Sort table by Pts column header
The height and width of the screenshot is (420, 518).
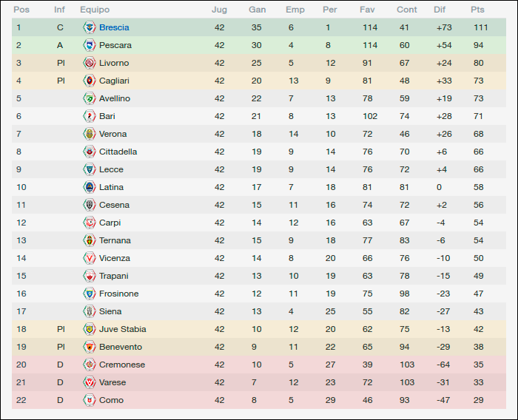point(477,10)
